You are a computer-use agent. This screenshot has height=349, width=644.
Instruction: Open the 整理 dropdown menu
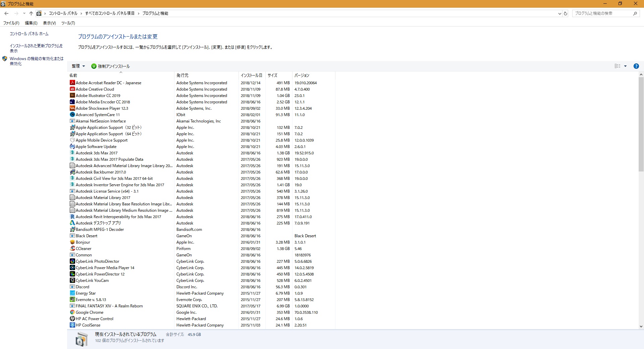78,66
